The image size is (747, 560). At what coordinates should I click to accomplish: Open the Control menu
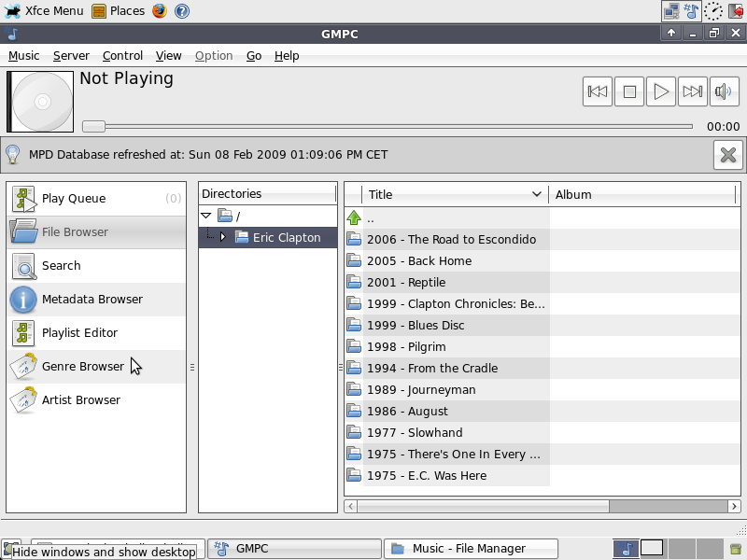pos(122,56)
